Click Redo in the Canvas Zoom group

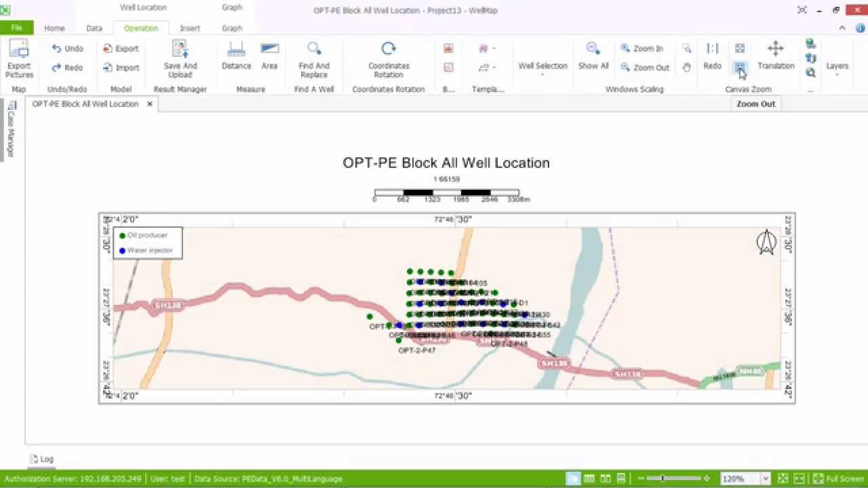click(712, 56)
